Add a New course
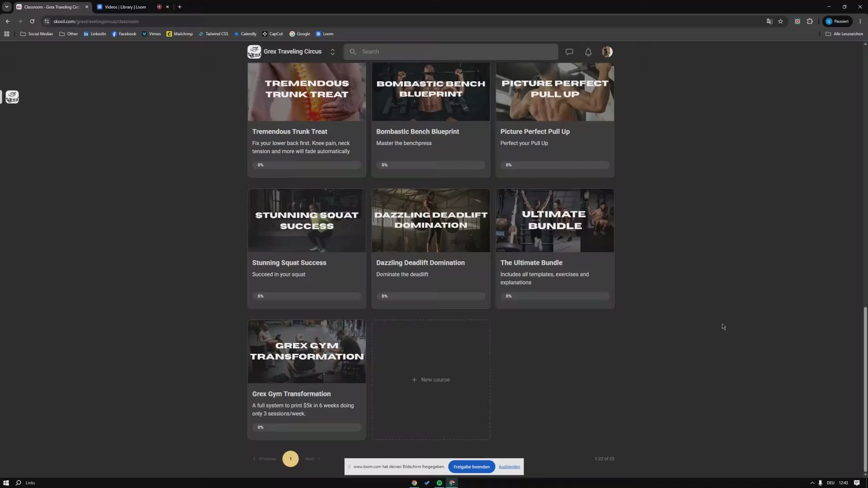Screen dimensions: 868x488 (x=431, y=380)
